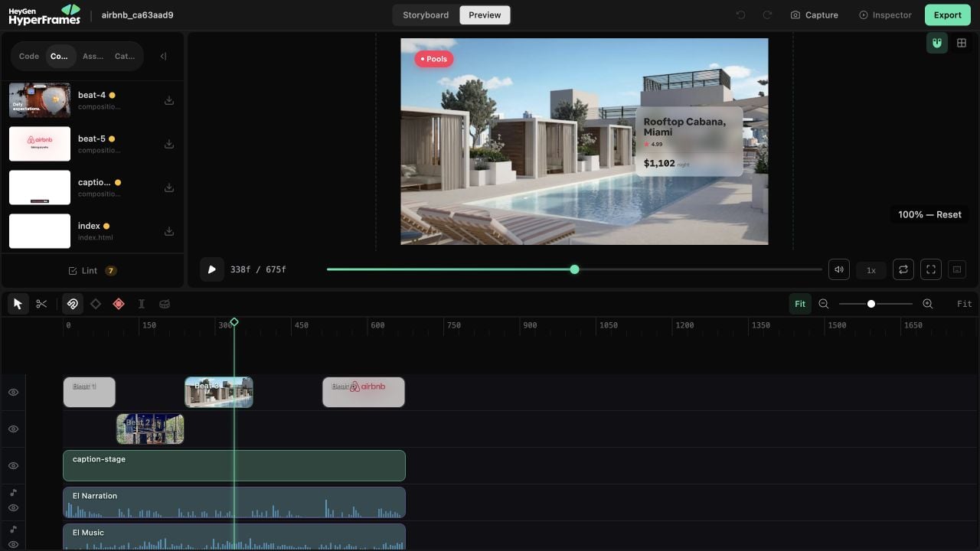Hide the Beat 1 track with its eye icon
Image resolution: width=980 pixels, height=551 pixels.
[x=13, y=392]
